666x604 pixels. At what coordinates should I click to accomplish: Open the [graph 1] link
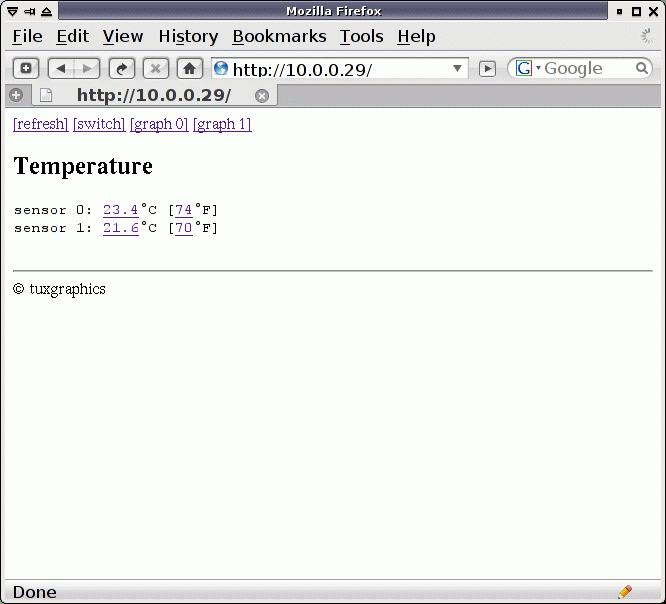pos(222,124)
